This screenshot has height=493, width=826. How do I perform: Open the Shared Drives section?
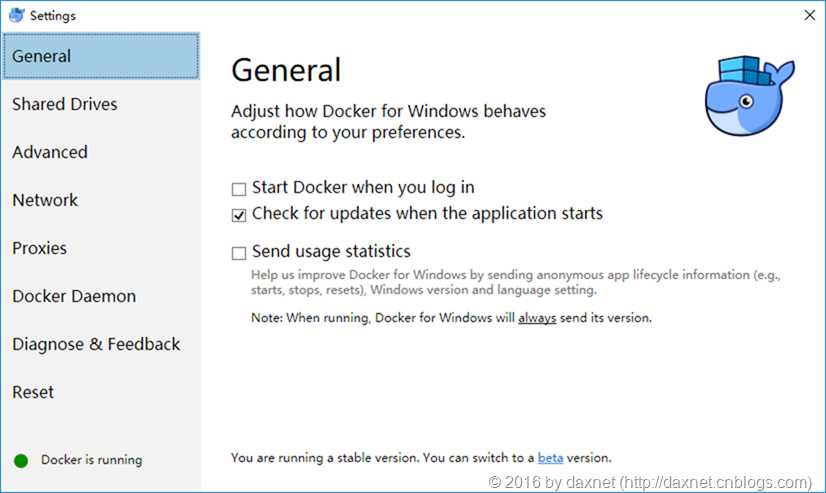click(65, 104)
